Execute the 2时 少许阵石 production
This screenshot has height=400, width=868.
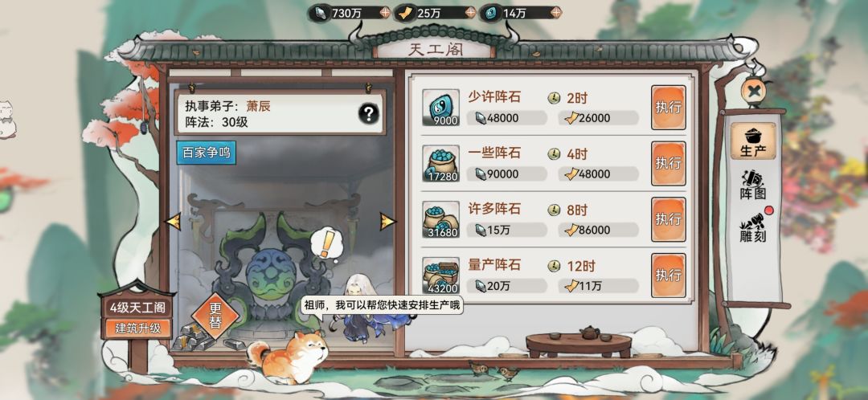668,108
